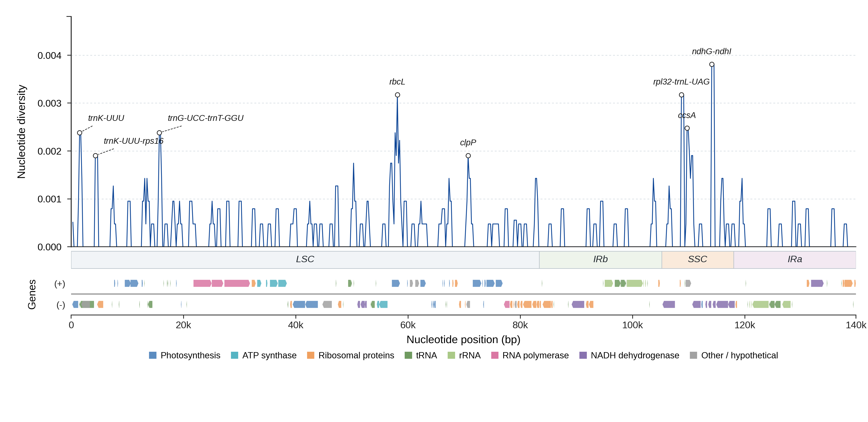
Task: Click the Nucleotide position (bp) axis title
Action: [x=463, y=340]
